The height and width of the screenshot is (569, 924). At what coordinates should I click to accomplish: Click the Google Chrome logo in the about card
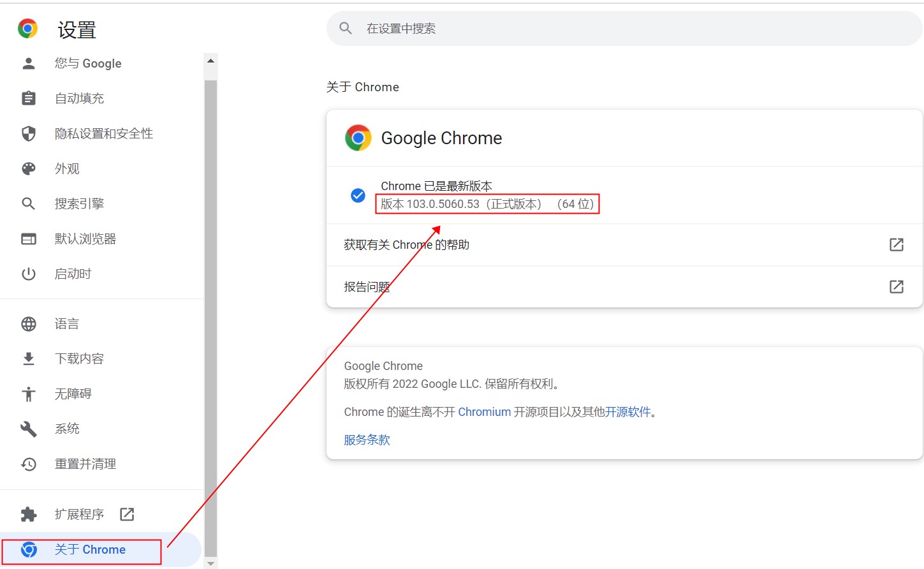point(358,138)
